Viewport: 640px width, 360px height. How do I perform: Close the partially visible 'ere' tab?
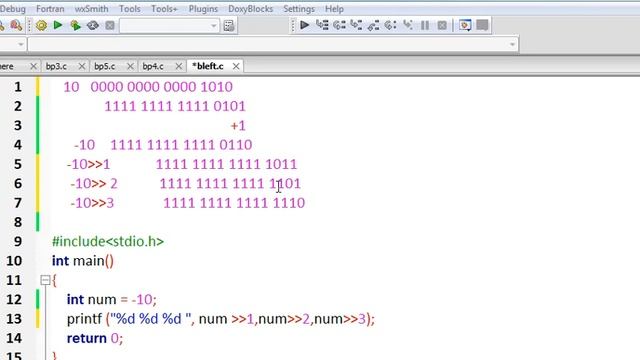pos(33,66)
